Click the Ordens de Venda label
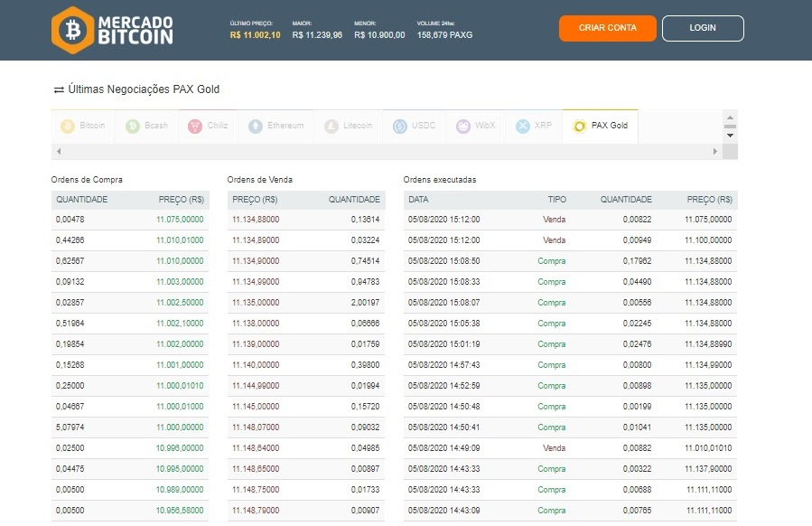 point(259,180)
